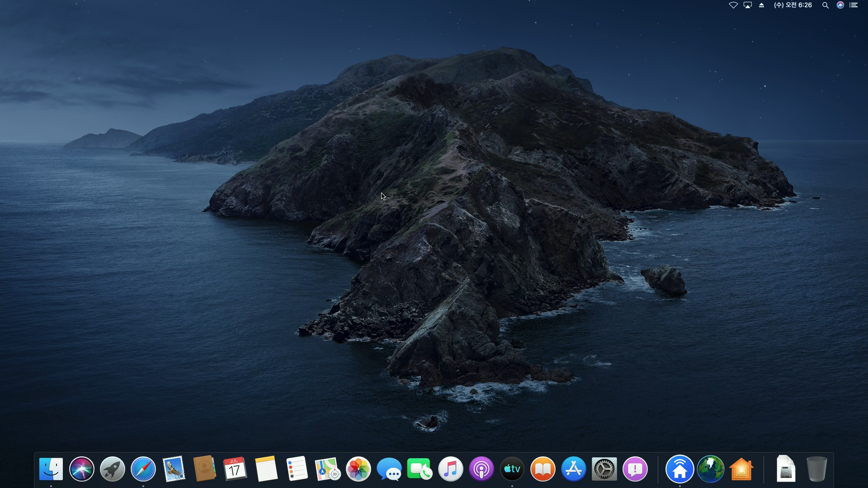Click the menu bar clock 오전 6:26
Image resolution: width=868 pixels, height=488 pixels.
793,5
